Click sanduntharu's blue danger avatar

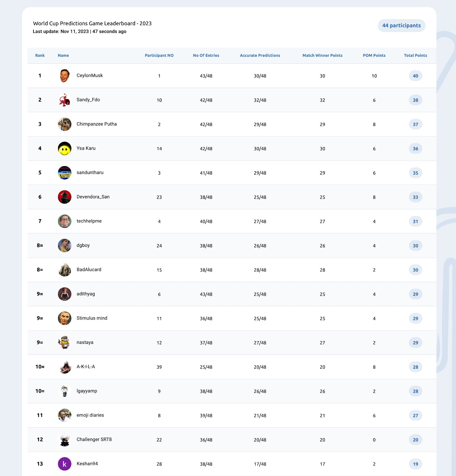65,173
